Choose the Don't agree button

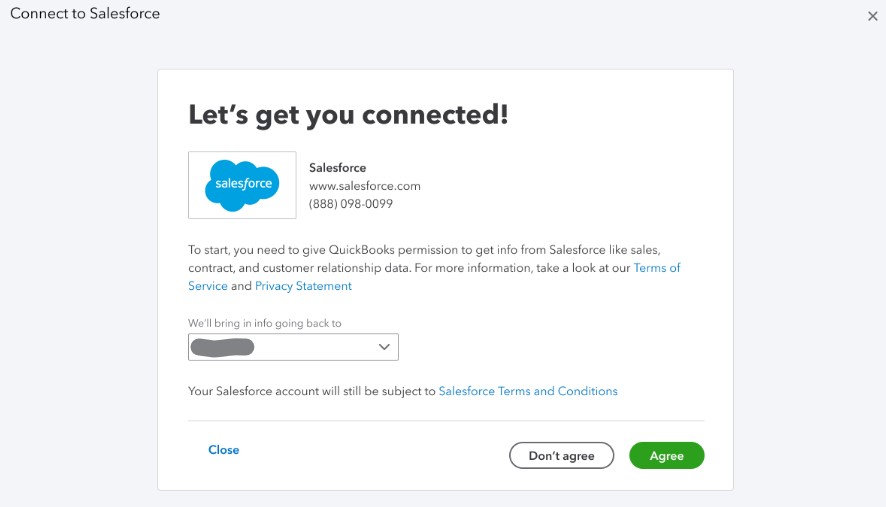[561, 456]
